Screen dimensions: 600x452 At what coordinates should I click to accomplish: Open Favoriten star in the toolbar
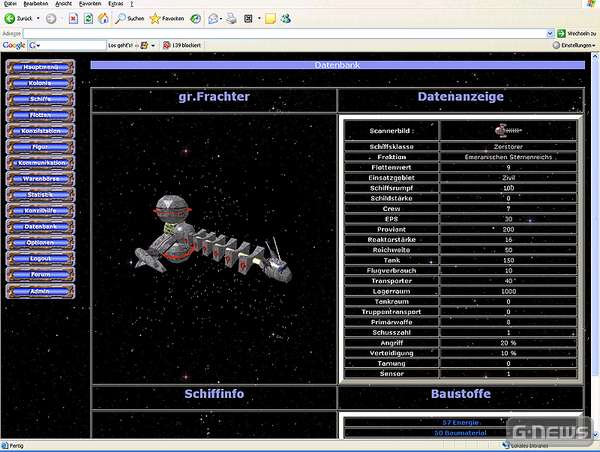[155, 18]
